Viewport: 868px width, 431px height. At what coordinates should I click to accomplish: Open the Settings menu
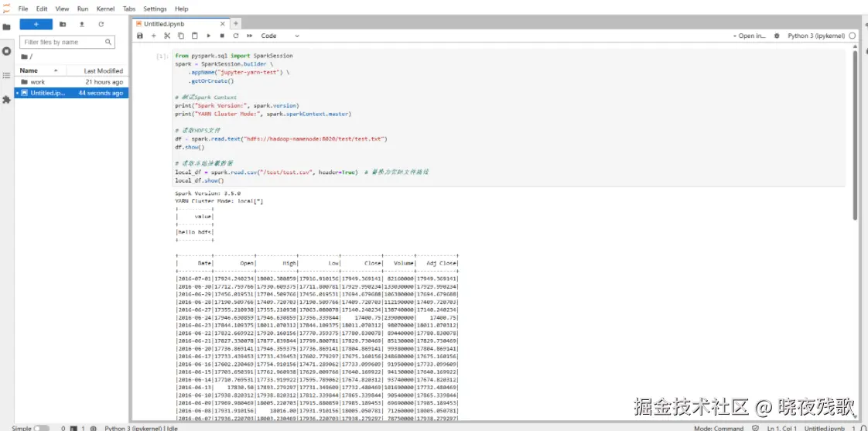point(155,9)
